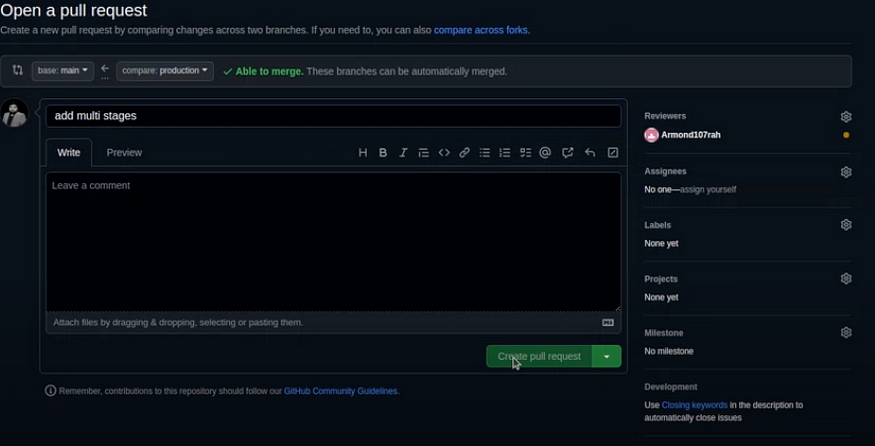Screen dimensions: 875x446
Task: Click the Milestone section heading
Action: click(664, 333)
